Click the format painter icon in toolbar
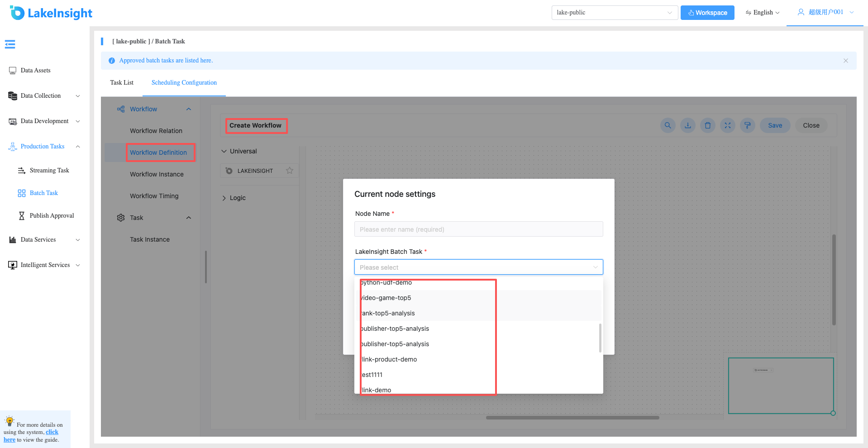This screenshot has width=868, height=448. point(747,125)
